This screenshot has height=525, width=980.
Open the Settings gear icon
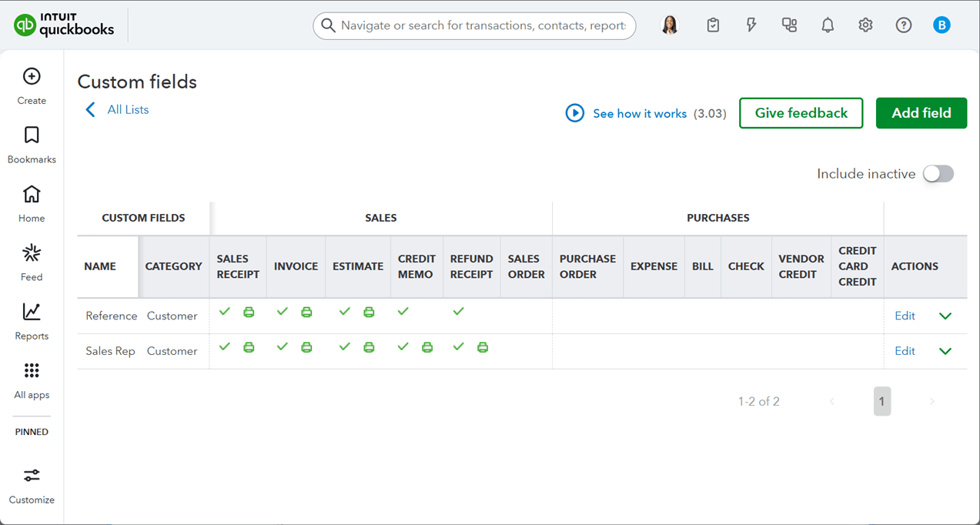click(x=865, y=25)
